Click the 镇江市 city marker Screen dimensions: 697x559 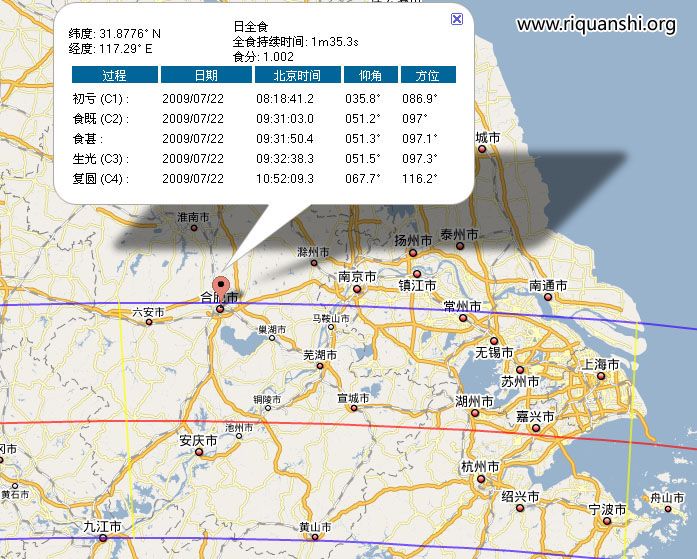[417, 274]
